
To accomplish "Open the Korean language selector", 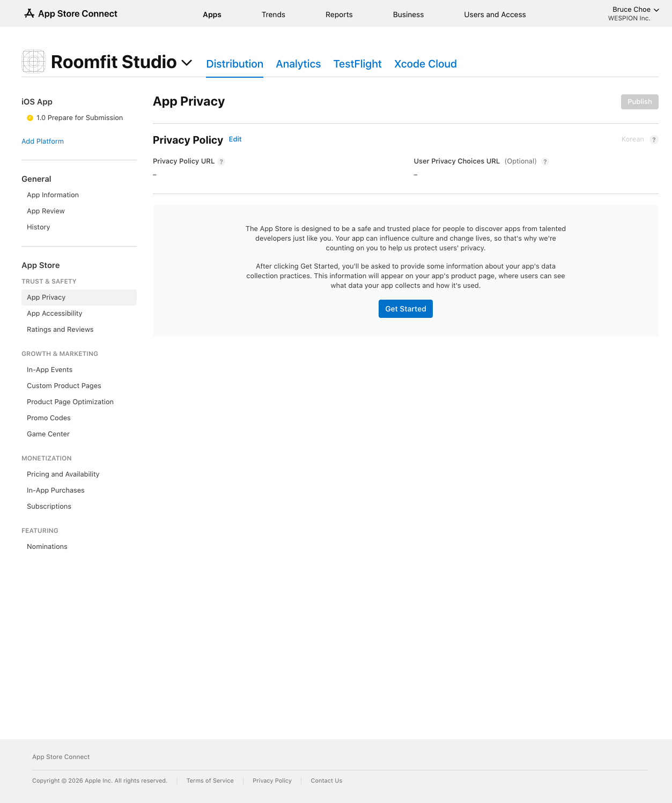I will click(632, 139).
